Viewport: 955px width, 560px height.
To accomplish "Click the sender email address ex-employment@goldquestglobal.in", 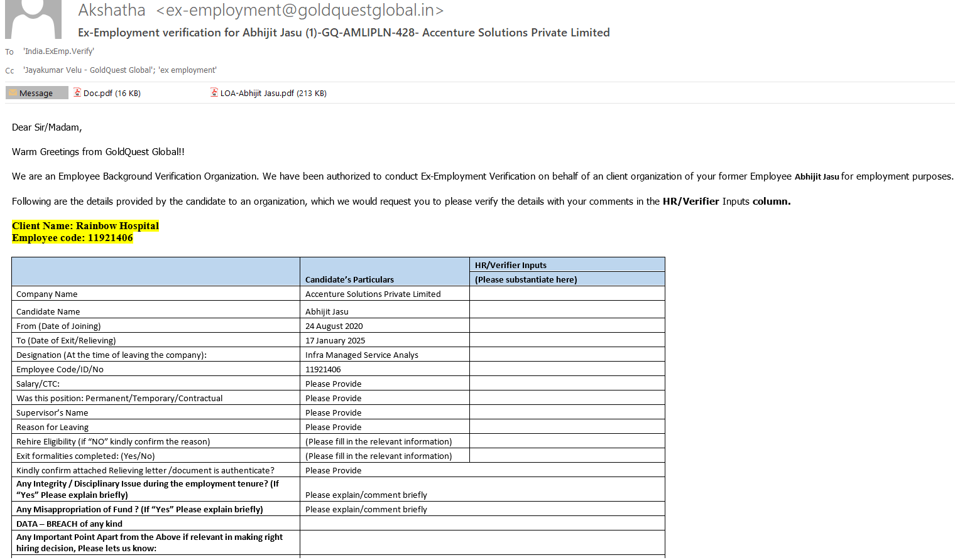I will click(300, 11).
